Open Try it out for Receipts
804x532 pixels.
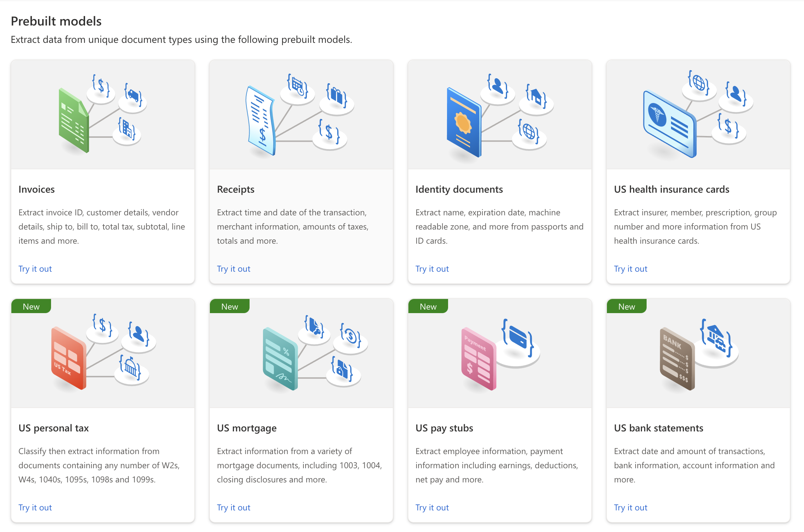click(234, 269)
